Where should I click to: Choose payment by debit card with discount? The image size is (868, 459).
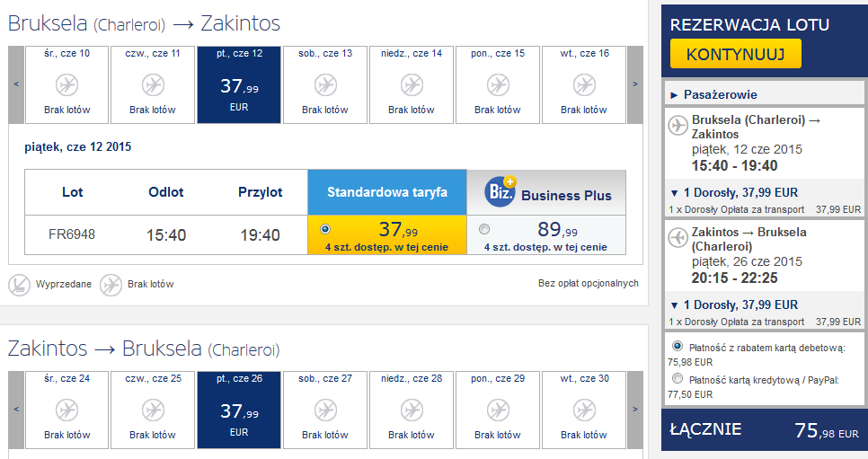pyautogui.click(x=677, y=346)
